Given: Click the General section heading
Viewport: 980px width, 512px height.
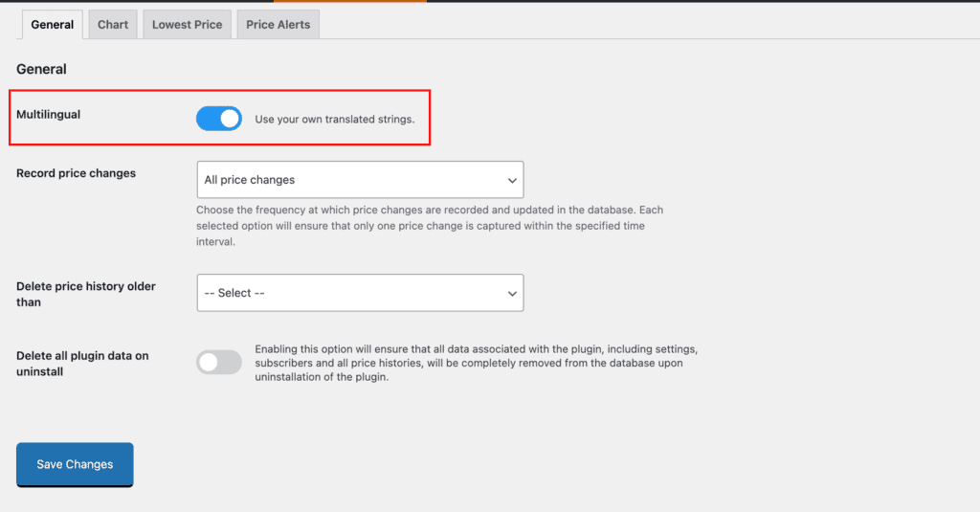Looking at the screenshot, I should pyautogui.click(x=42, y=69).
